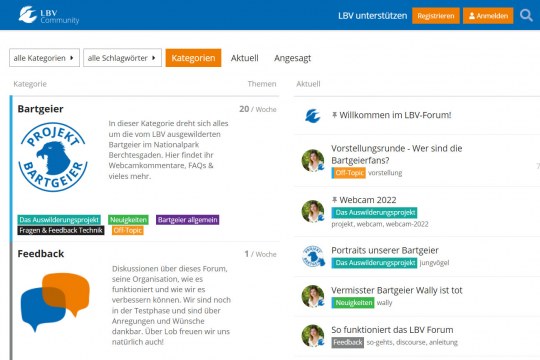This screenshot has height=360, width=540.
Task: Select Das Auswilderungsprojekt badge under Portraits topic
Action: coord(374,263)
